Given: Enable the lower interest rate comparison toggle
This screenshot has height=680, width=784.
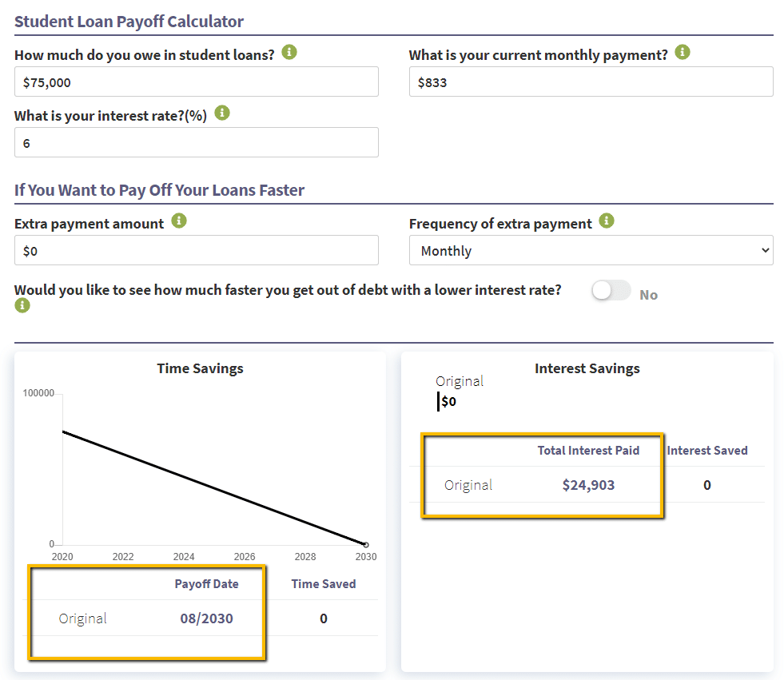Looking at the screenshot, I should coord(611,292).
